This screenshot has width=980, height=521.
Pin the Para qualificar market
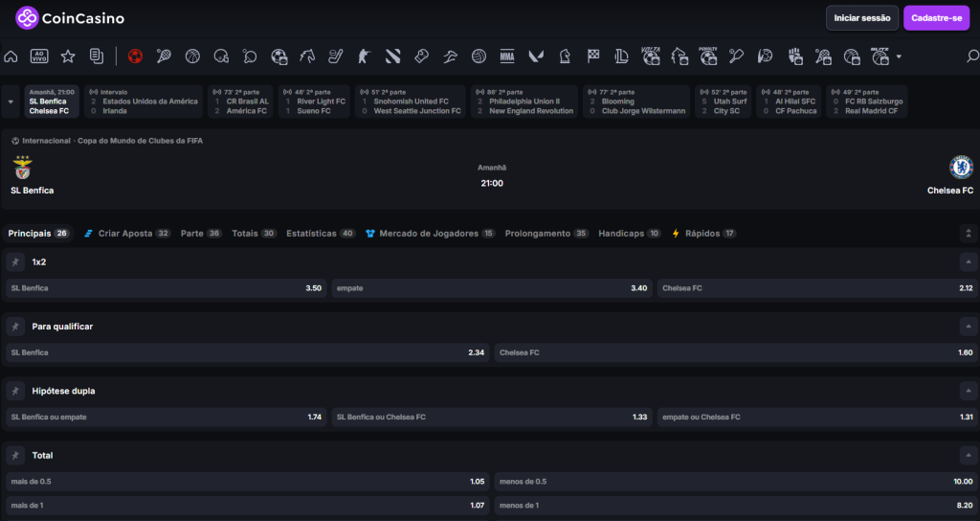coord(15,327)
